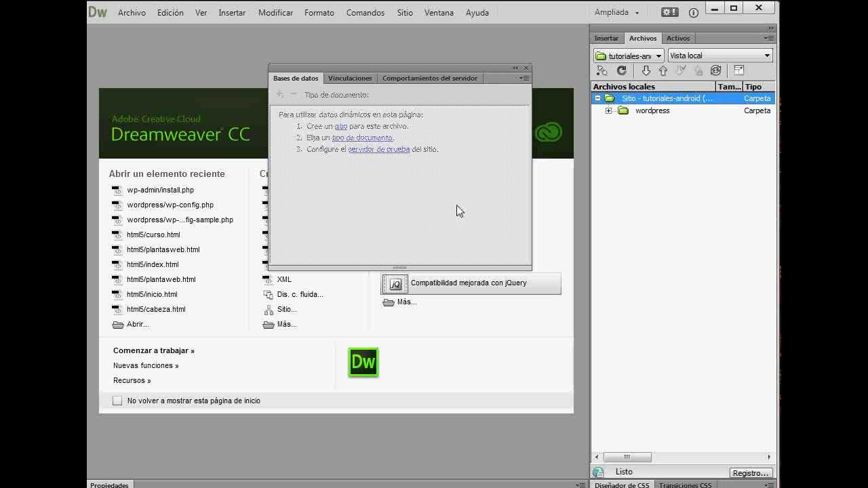Click Compatibilidad mejorada con jQuery button
This screenshot has height=488, width=868.
tap(471, 283)
